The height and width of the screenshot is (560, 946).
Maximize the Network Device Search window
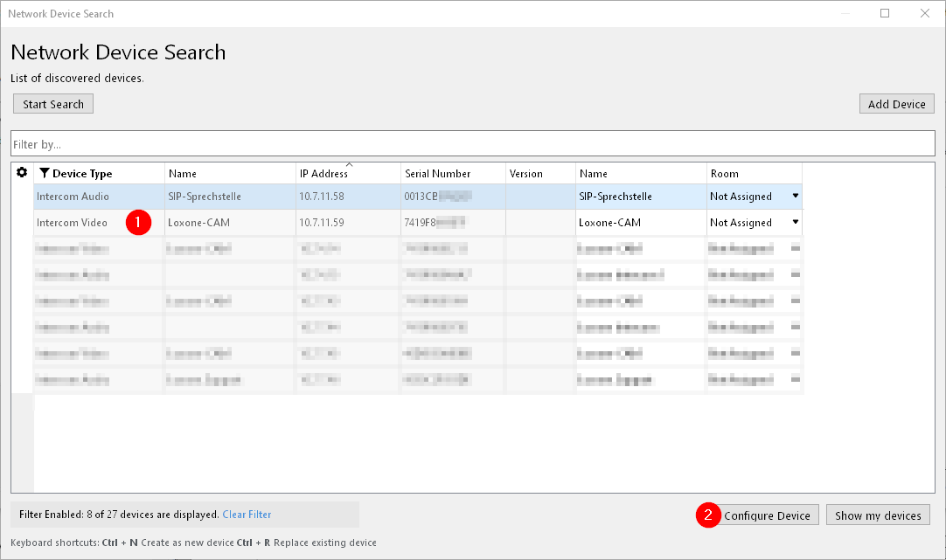pyautogui.click(x=885, y=13)
